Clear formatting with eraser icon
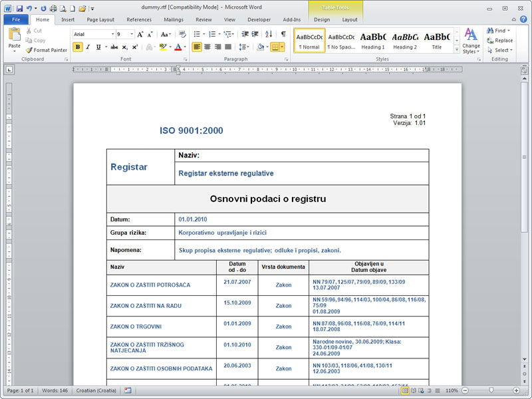This screenshot has height=399, width=532. 182,34
